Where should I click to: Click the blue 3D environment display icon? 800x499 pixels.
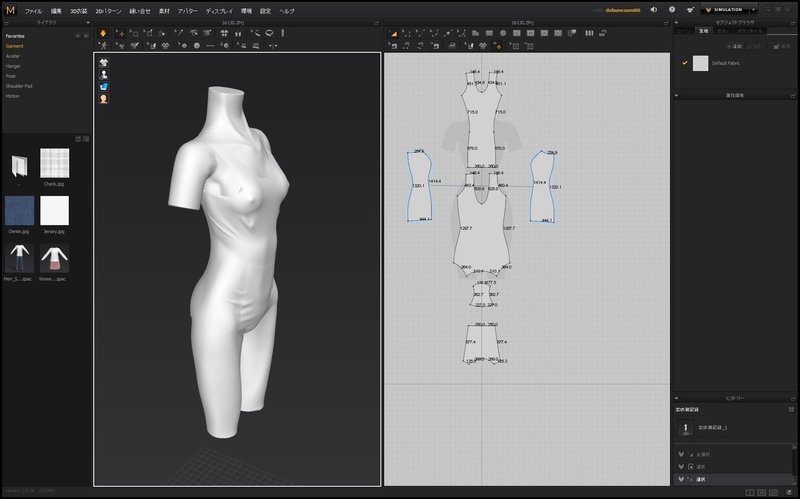coord(103,86)
